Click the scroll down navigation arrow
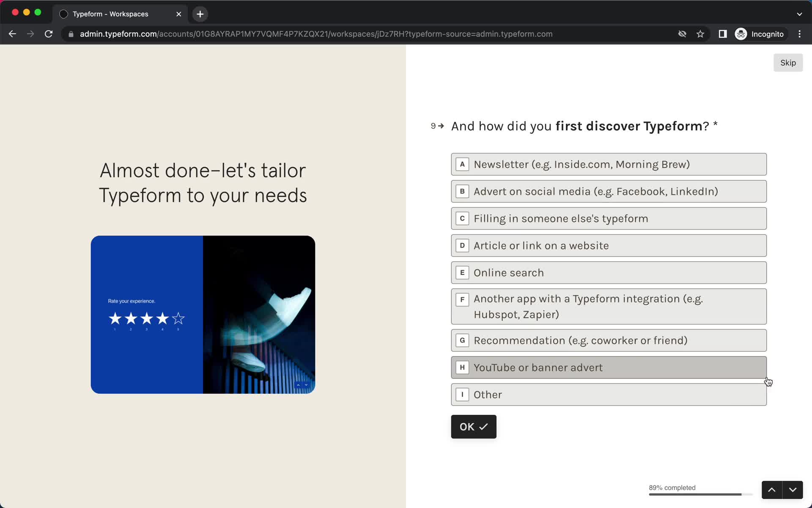 [793, 490]
